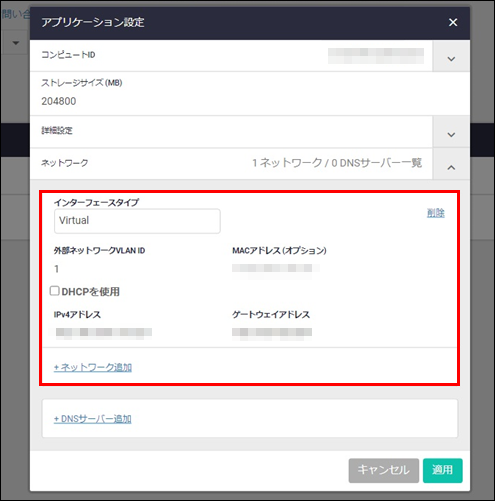
Task: Click the blurred コンピュートID value
Action: [376, 56]
